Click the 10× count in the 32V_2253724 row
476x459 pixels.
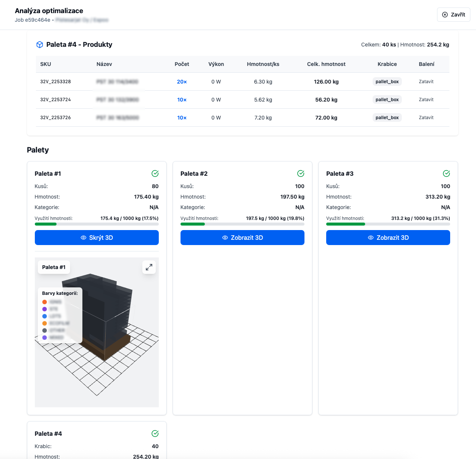[182, 100]
